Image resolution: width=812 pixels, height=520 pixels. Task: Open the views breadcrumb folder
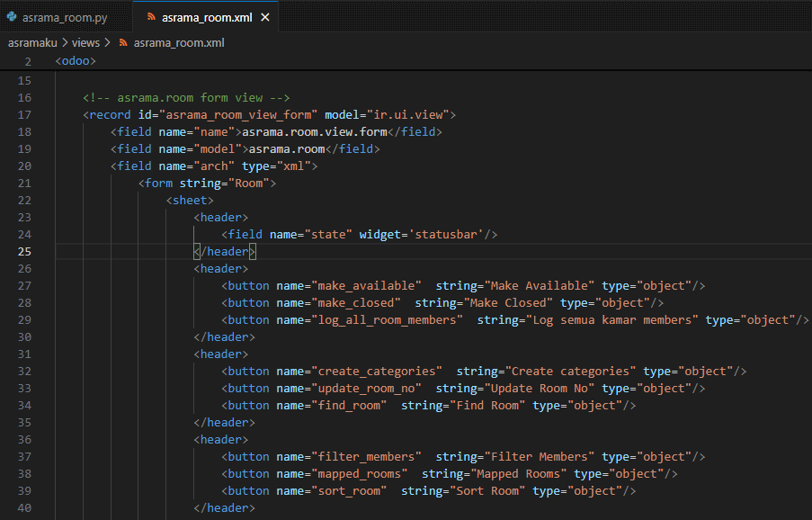point(85,43)
